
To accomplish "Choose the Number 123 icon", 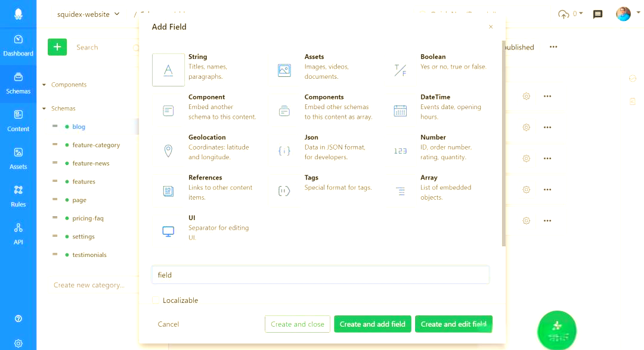I will (400, 151).
